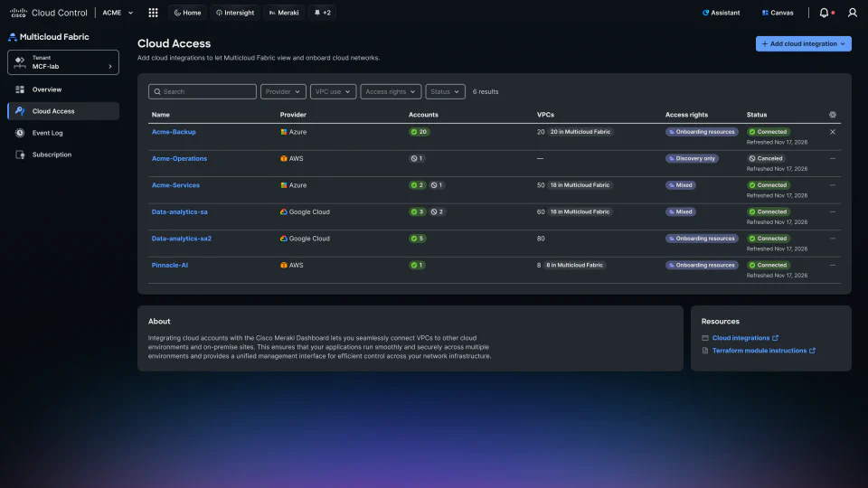Open the Data-analytics-sa integration link
This screenshot has height=488, width=868.
click(179, 211)
